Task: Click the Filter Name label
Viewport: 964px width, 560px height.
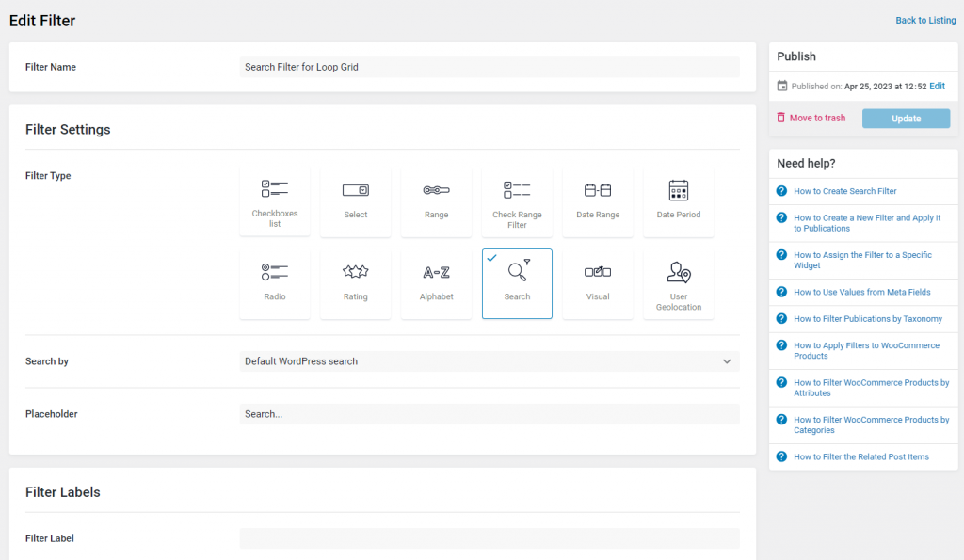Action: click(x=51, y=67)
